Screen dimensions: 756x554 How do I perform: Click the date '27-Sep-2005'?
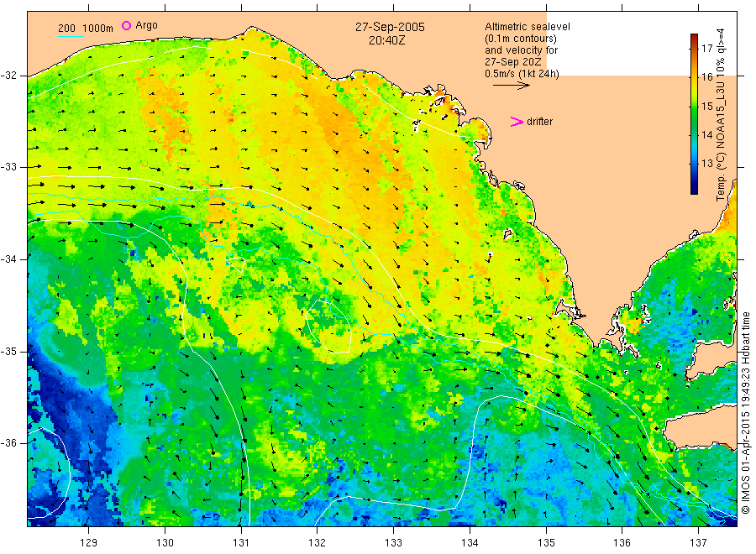point(390,27)
